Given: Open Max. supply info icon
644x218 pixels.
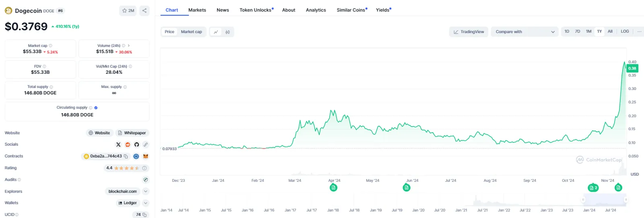Looking at the screenshot, I should [x=125, y=87].
